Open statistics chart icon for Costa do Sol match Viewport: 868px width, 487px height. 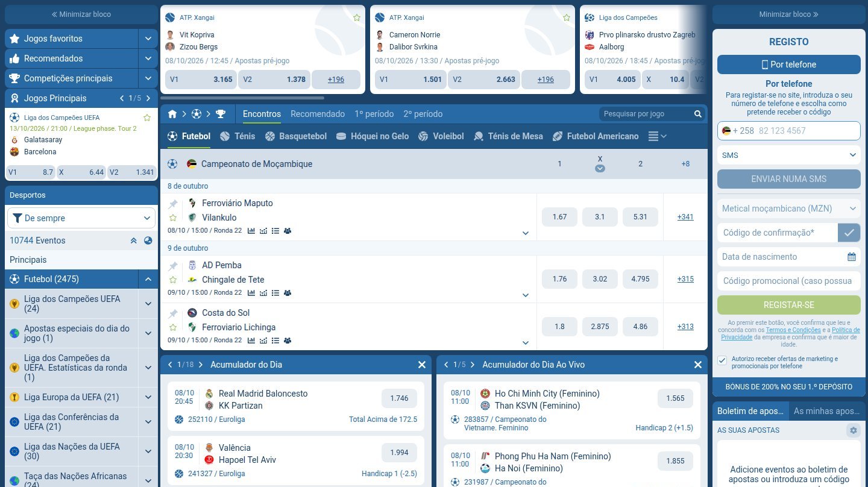tap(251, 341)
